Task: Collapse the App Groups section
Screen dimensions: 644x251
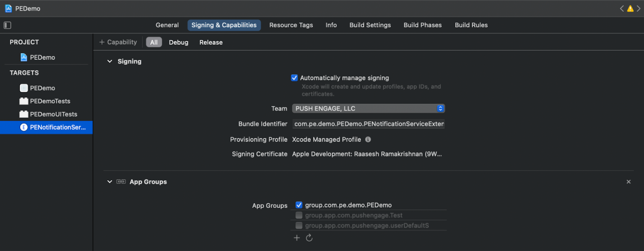Action: tap(110, 181)
